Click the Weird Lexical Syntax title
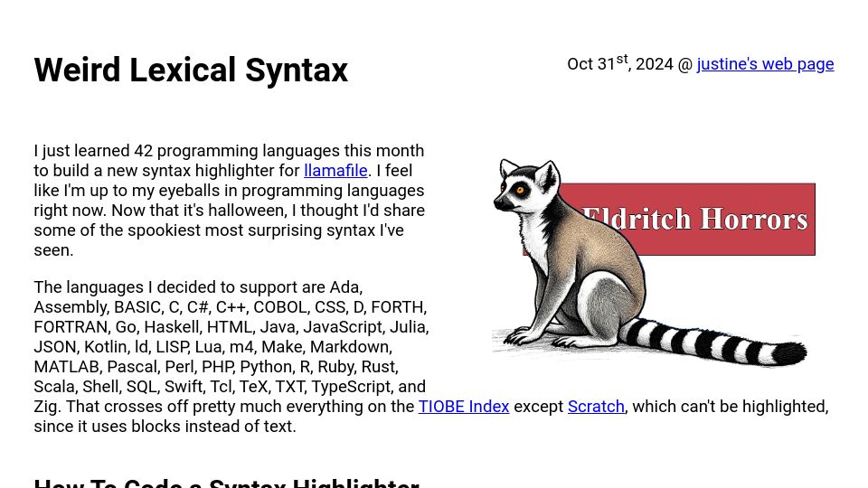868x488 pixels. 191,70
